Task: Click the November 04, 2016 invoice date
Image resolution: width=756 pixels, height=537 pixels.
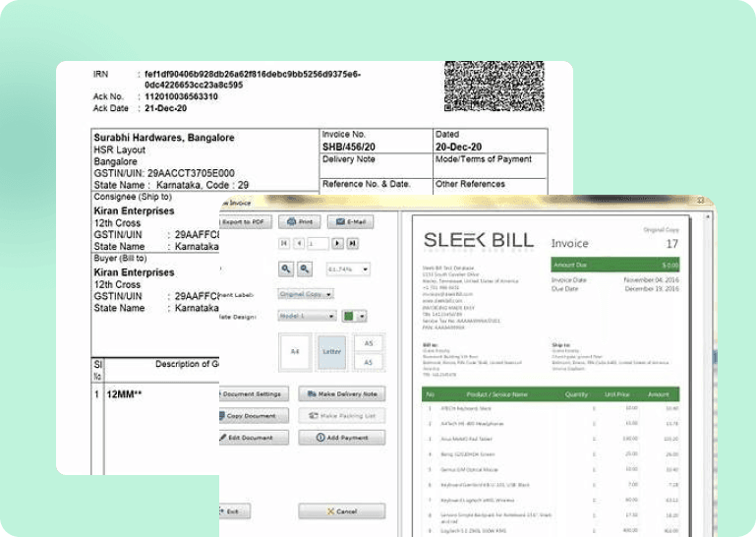Action: 651,280
